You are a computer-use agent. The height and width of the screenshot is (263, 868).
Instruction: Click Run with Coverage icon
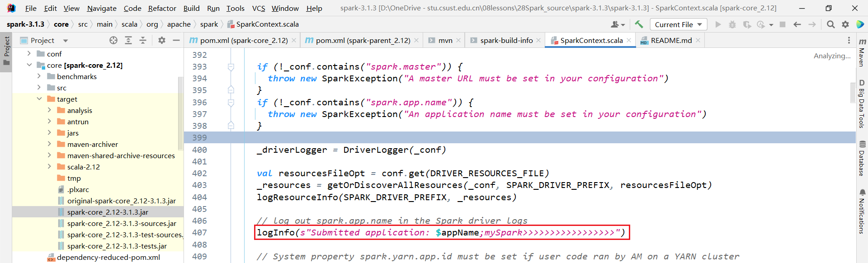click(x=747, y=24)
